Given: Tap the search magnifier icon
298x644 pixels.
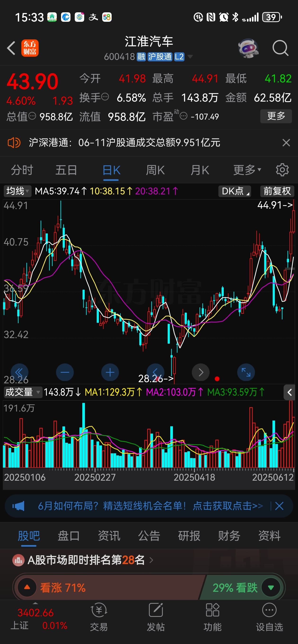Looking at the screenshot, I should click(x=280, y=48).
